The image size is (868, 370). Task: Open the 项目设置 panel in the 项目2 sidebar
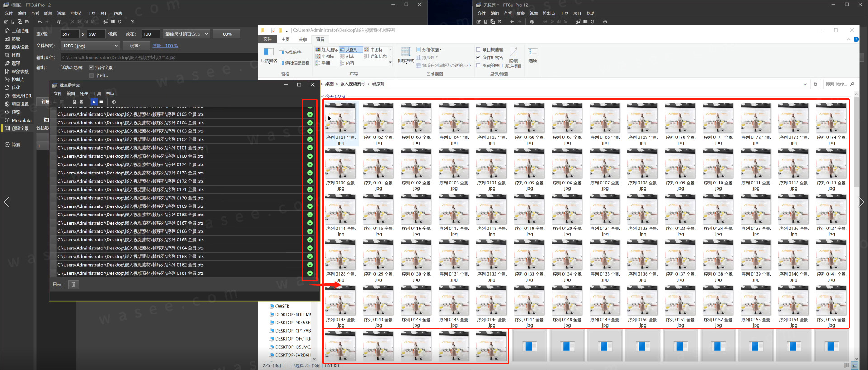tap(17, 104)
